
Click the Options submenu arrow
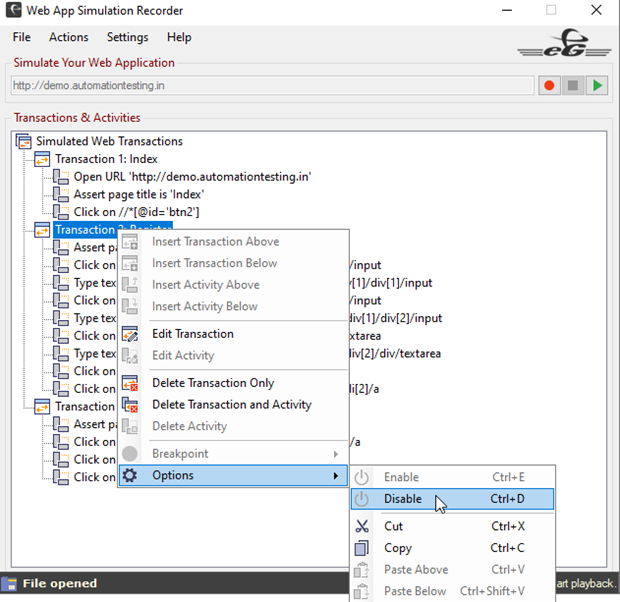point(336,475)
